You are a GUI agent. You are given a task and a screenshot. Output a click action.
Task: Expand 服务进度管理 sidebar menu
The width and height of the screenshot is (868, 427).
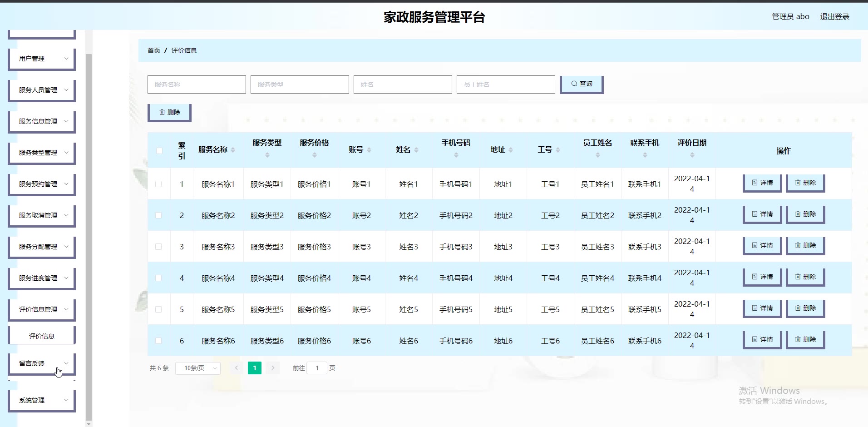(x=42, y=278)
